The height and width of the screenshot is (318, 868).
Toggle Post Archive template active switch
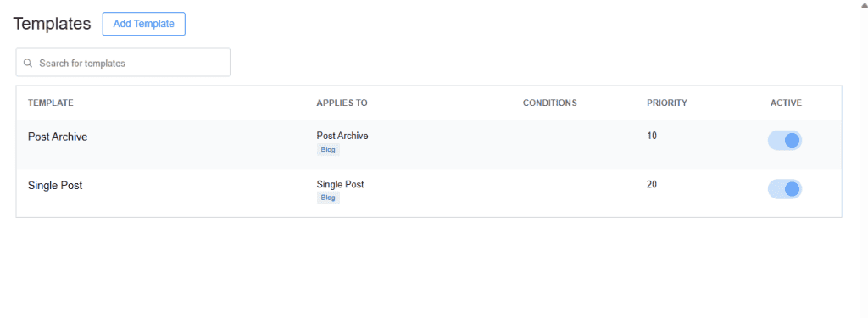pyautogui.click(x=784, y=140)
